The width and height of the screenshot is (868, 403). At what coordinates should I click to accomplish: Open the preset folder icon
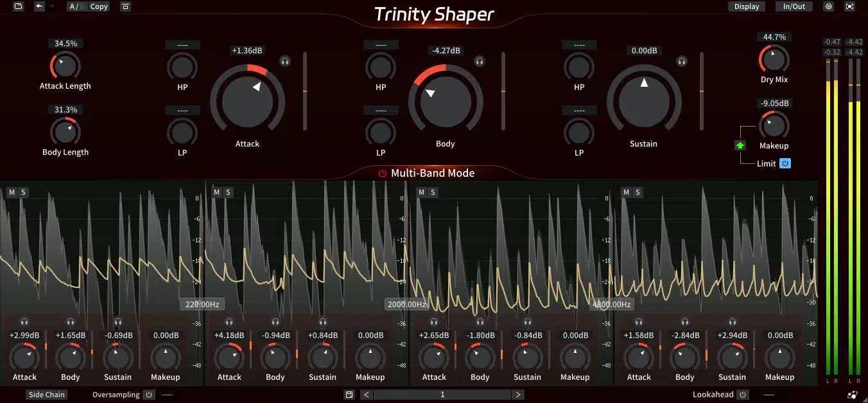18,6
